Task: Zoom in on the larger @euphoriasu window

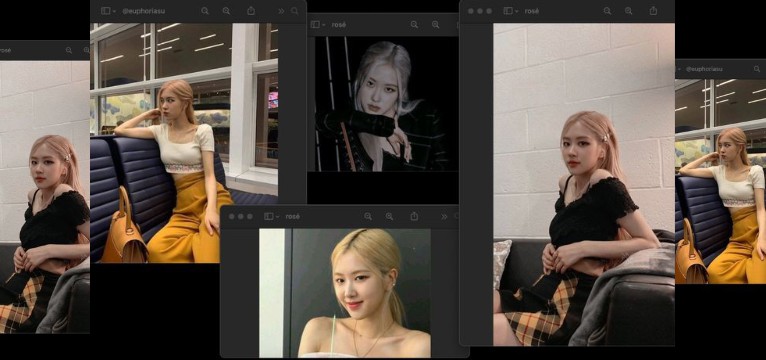Action: click(226, 11)
